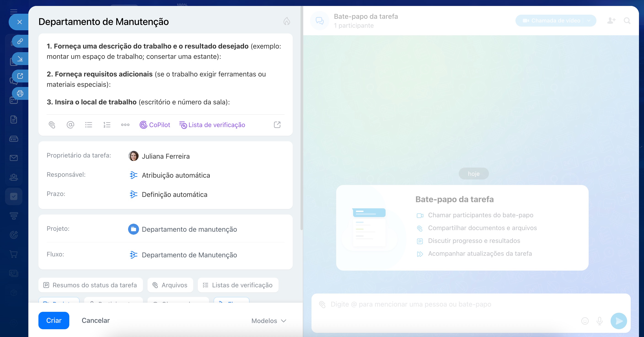This screenshot has width=644, height=337.
Task: Click the copy link side icon
Action: (x=20, y=41)
